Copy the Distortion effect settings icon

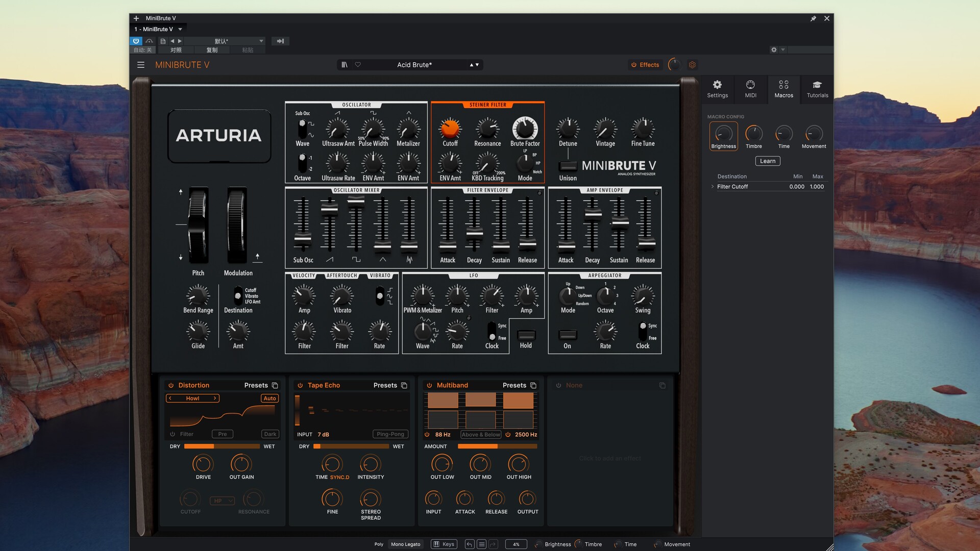point(275,385)
